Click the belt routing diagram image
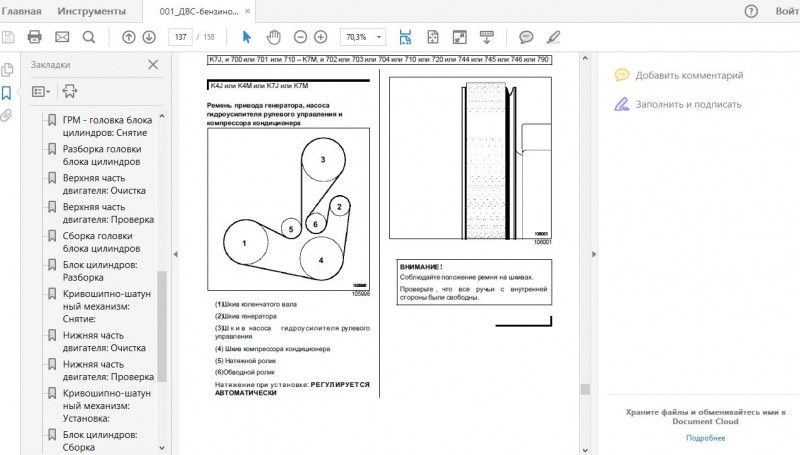The width and height of the screenshot is (800, 455). coord(288,209)
